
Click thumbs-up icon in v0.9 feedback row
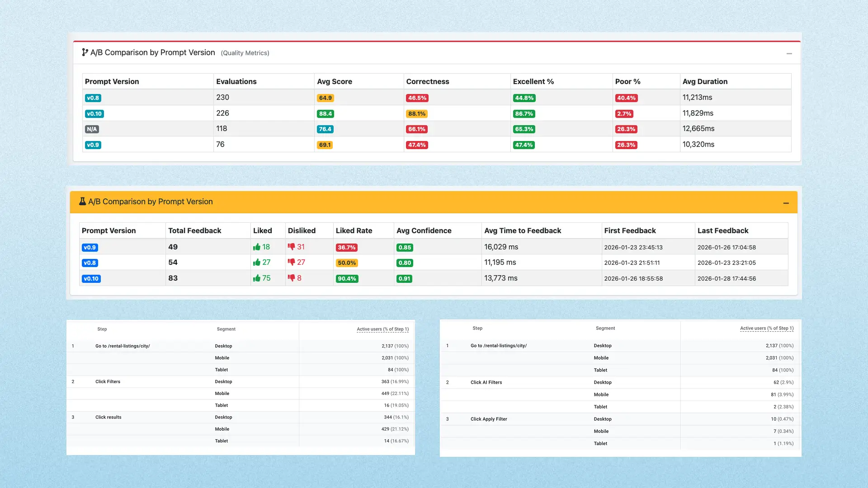[x=257, y=247]
